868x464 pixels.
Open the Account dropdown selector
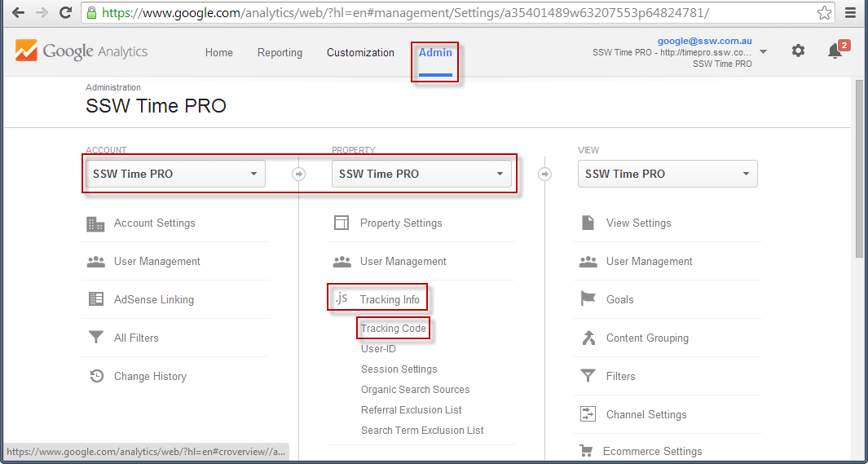[x=175, y=174]
